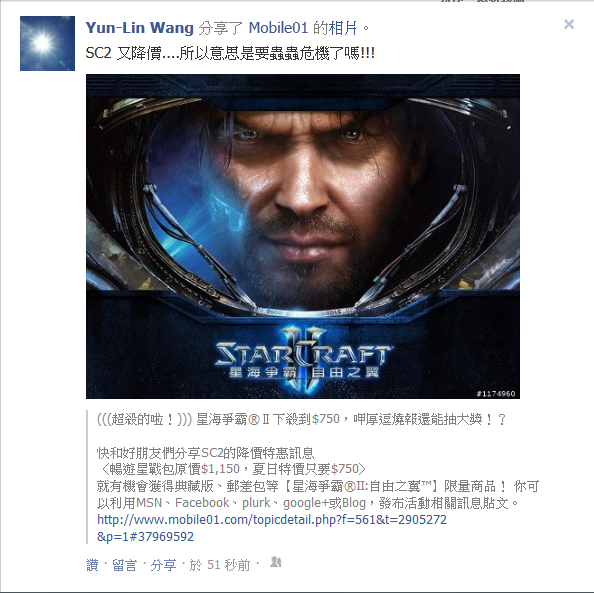Click the #1174960 watermark on photo
This screenshot has height=593, width=594.
point(496,394)
